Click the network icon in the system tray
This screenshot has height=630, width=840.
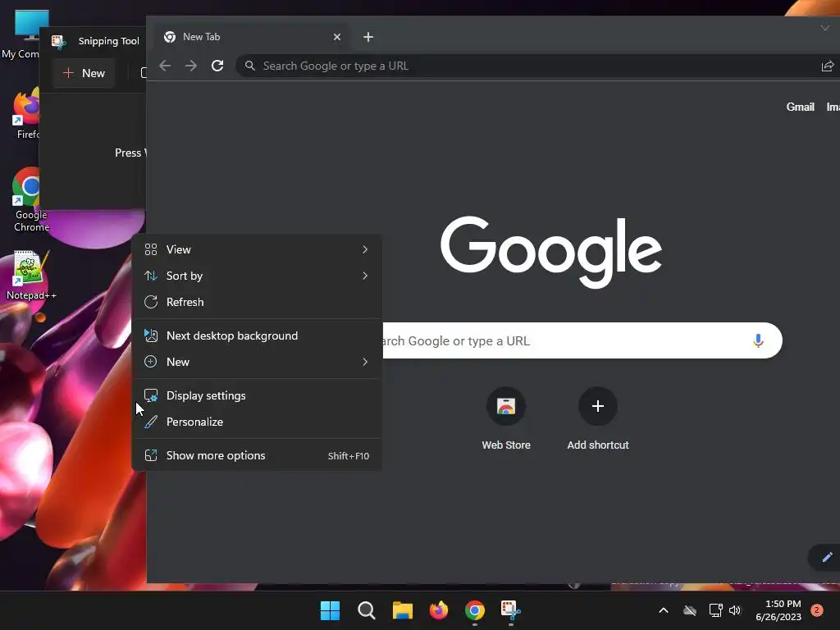[x=715, y=610]
